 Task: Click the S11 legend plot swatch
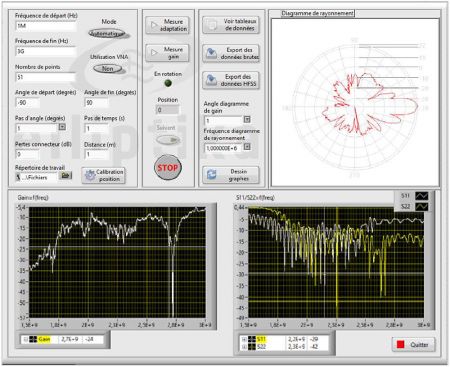pos(421,196)
